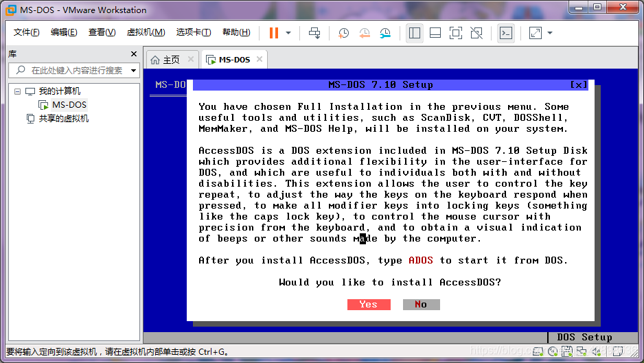Close the MS-DOS tab
This screenshot has height=363, width=644.
[x=259, y=59]
